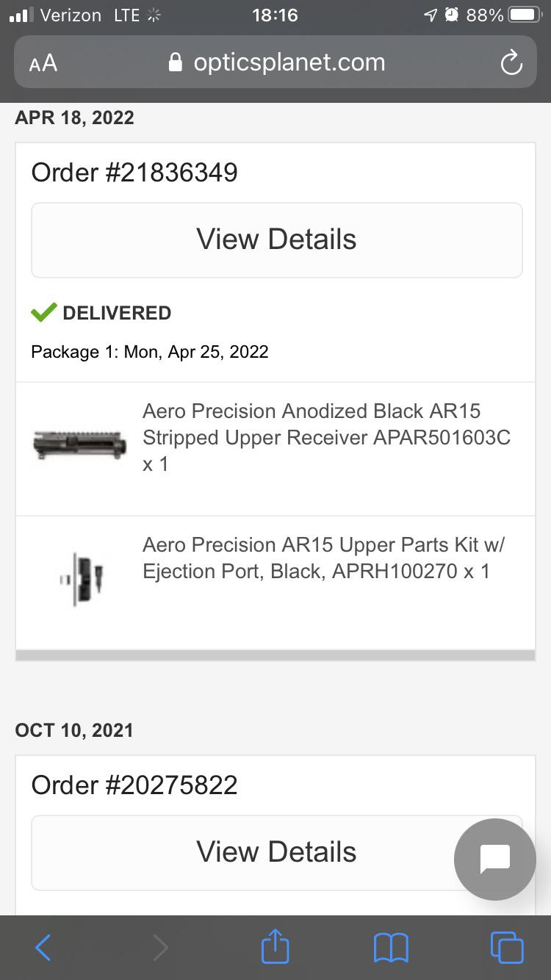Tap the Safari forward arrow
Viewport: 551px width, 980px height.
[x=160, y=948]
